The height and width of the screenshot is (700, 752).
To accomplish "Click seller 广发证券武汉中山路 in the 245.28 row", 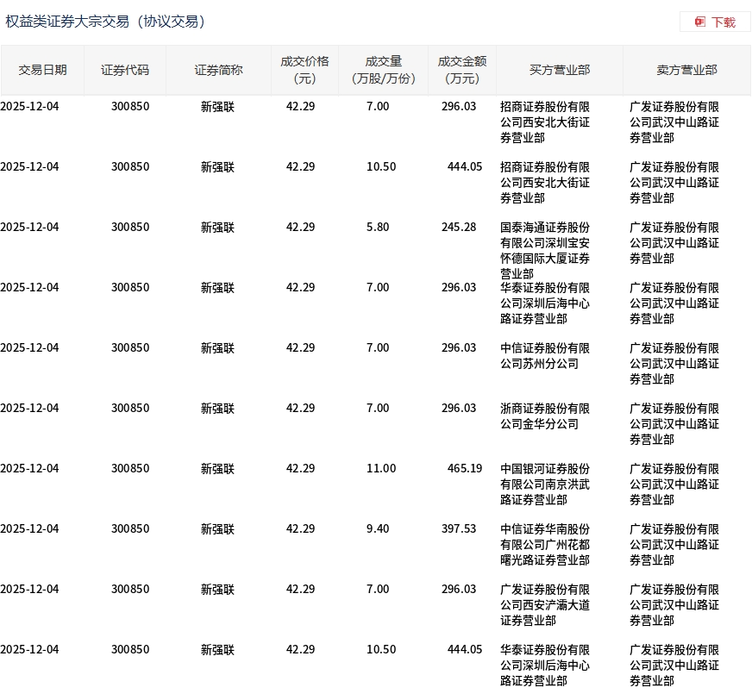I will [674, 242].
